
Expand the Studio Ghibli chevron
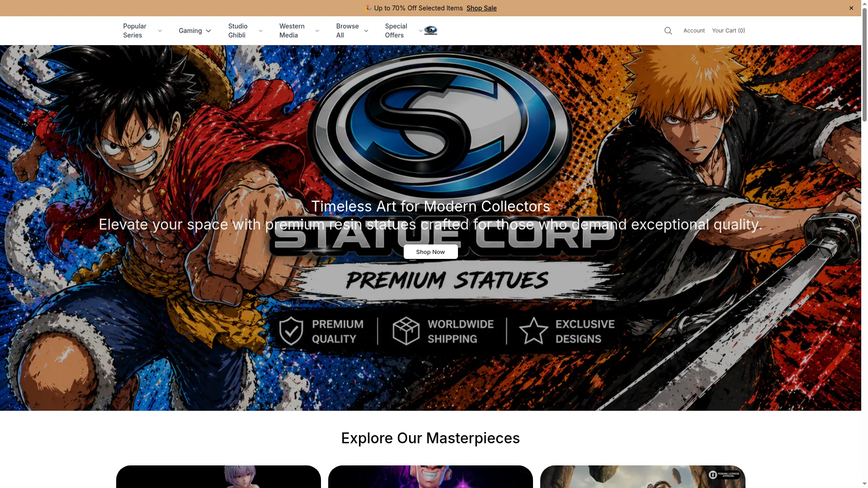pos(260,31)
